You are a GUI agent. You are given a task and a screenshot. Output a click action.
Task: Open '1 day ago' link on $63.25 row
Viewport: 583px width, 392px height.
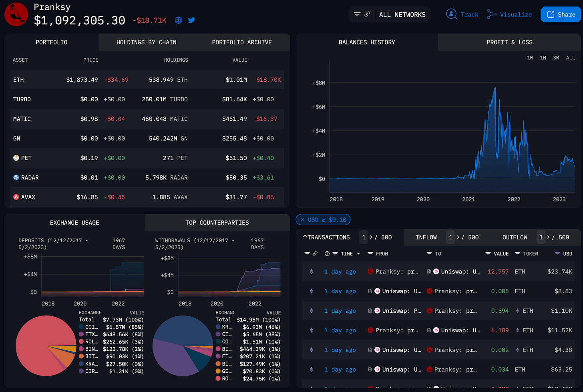(340, 370)
